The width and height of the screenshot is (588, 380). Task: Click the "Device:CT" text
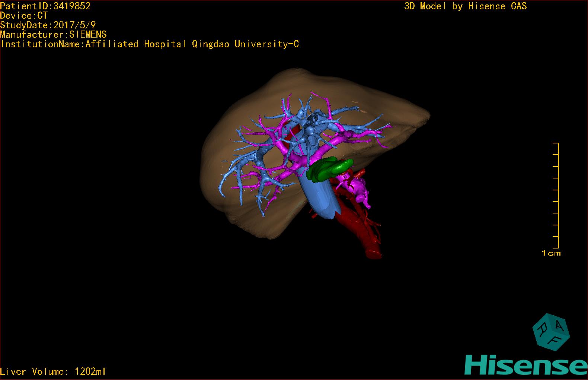pyautogui.click(x=24, y=16)
